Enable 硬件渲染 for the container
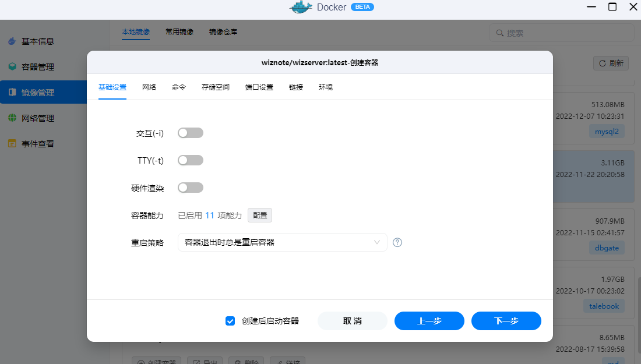The width and height of the screenshot is (641, 364). point(190,187)
